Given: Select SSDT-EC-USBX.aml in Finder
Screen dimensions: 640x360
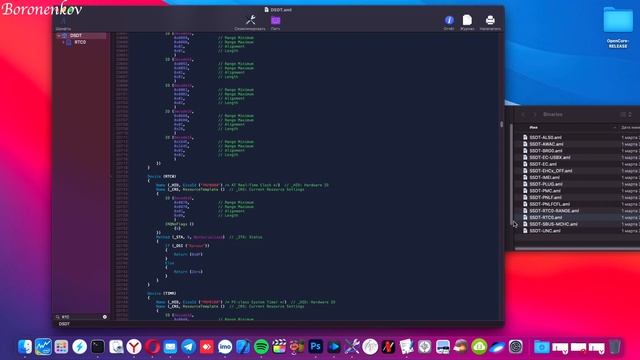Looking at the screenshot, I should pyautogui.click(x=550, y=158).
